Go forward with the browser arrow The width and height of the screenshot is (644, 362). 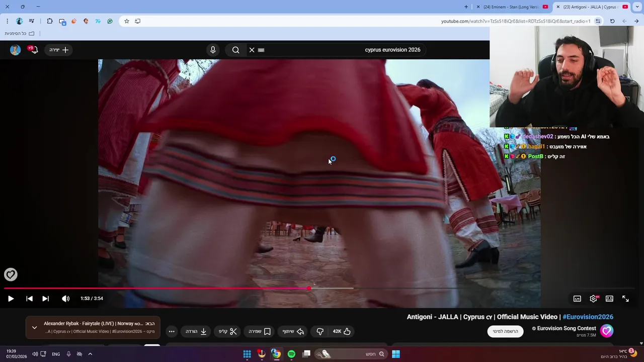pyautogui.click(x=624, y=21)
